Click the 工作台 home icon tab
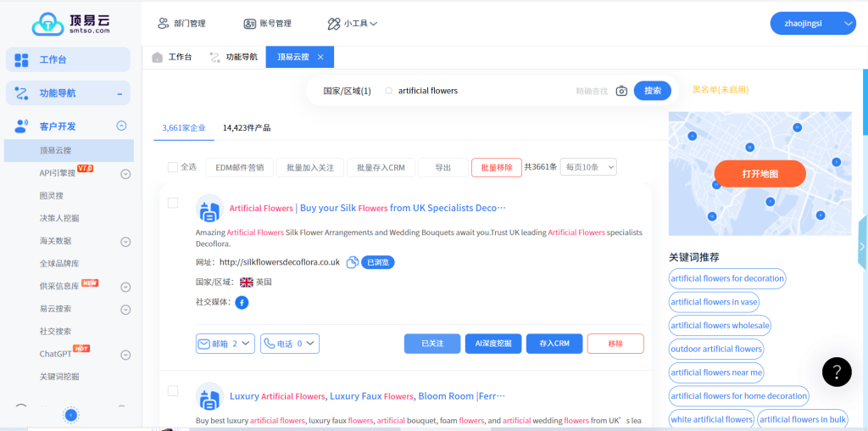Image resolution: width=868 pixels, height=431 pixels. click(171, 57)
